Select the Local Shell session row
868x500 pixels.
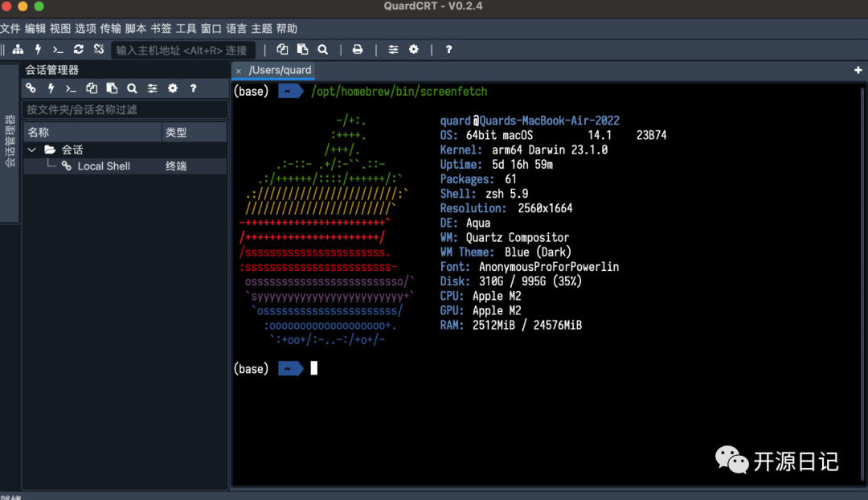(125, 166)
